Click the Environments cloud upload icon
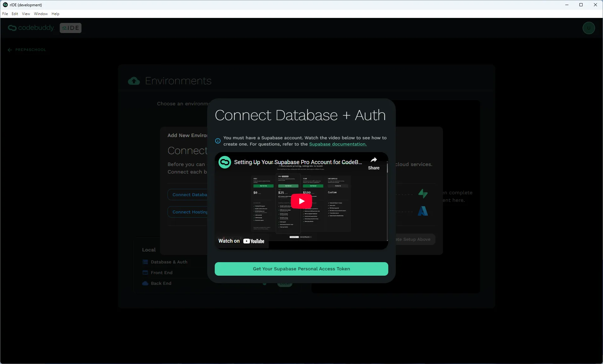Screen dimensions: 603x364 click(x=134, y=81)
